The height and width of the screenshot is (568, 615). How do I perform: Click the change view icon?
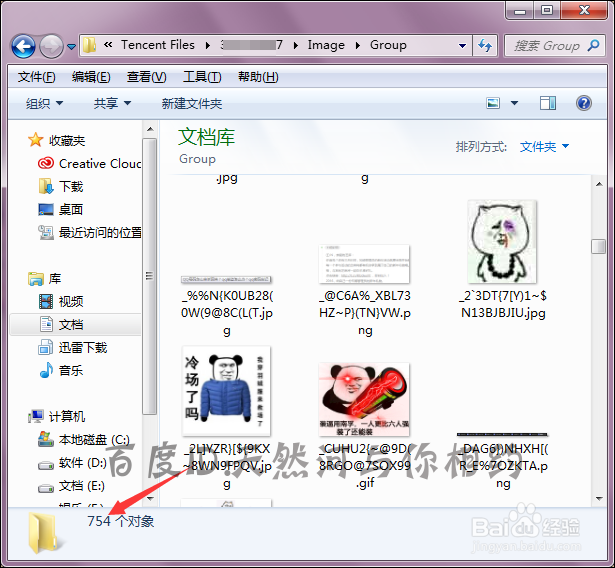(x=493, y=103)
